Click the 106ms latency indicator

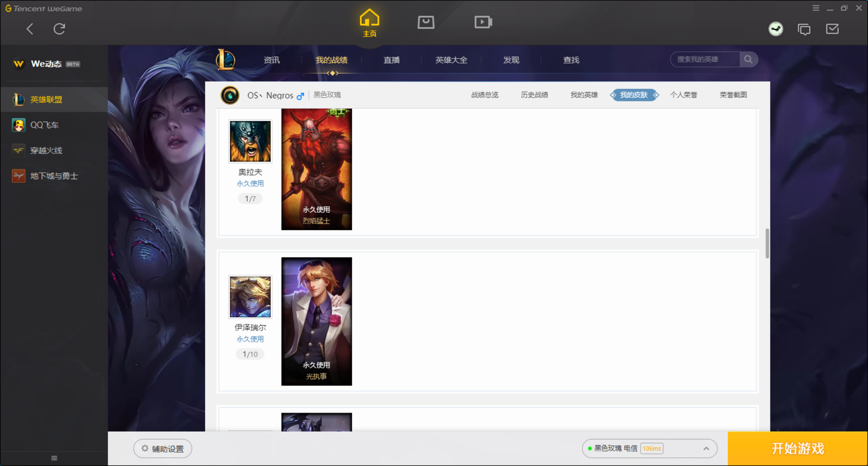652,449
